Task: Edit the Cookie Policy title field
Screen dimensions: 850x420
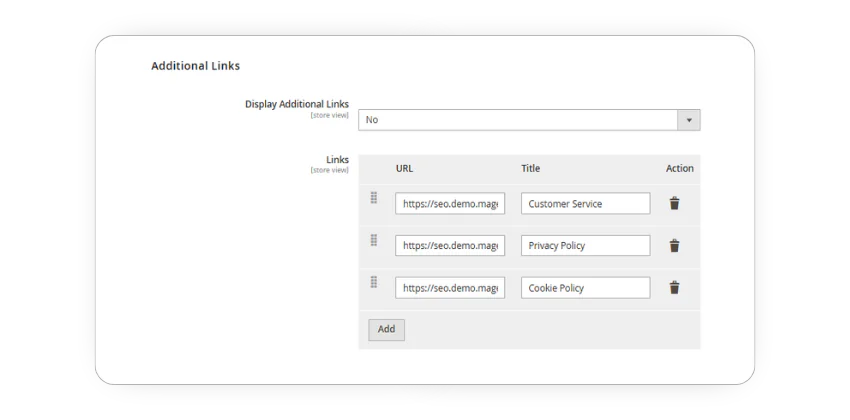Action: (585, 288)
